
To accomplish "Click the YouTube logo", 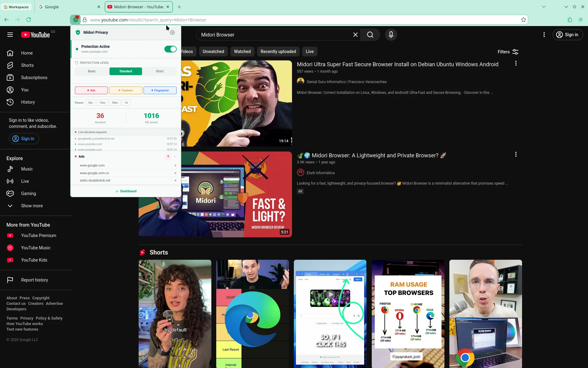I will (36, 35).
